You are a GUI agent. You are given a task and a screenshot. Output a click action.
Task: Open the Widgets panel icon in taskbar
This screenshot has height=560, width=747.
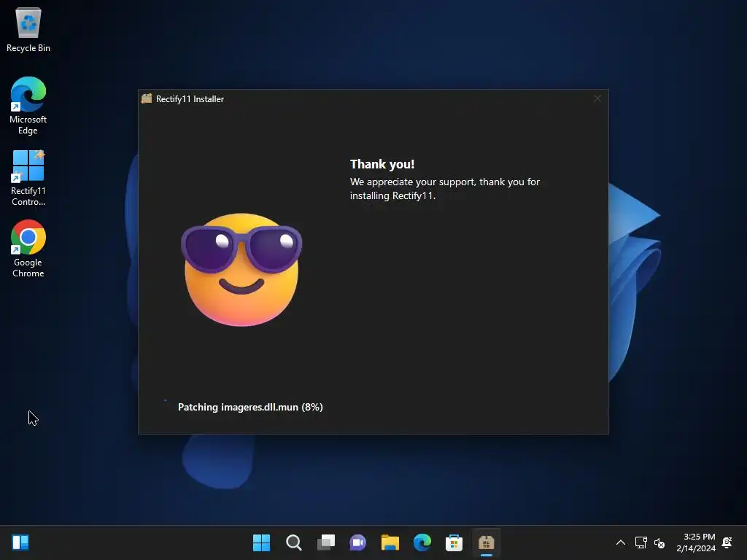(x=20, y=542)
